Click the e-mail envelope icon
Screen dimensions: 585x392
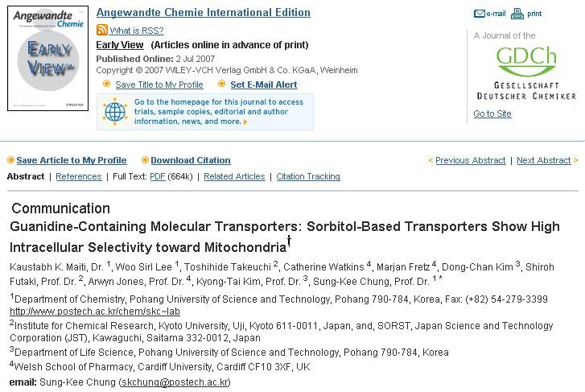479,14
